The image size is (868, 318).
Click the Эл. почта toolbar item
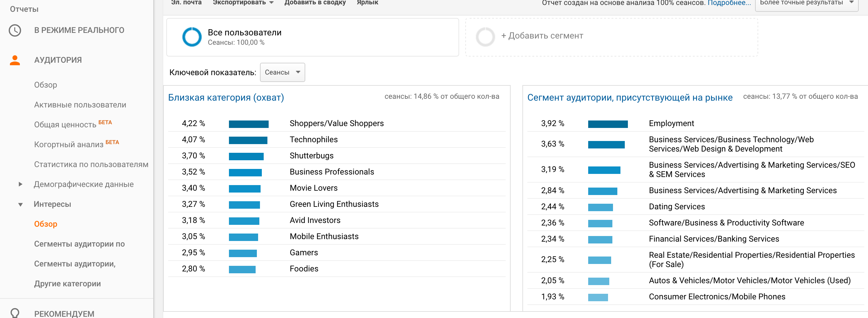pyautogui.click(x=186, y=3)
